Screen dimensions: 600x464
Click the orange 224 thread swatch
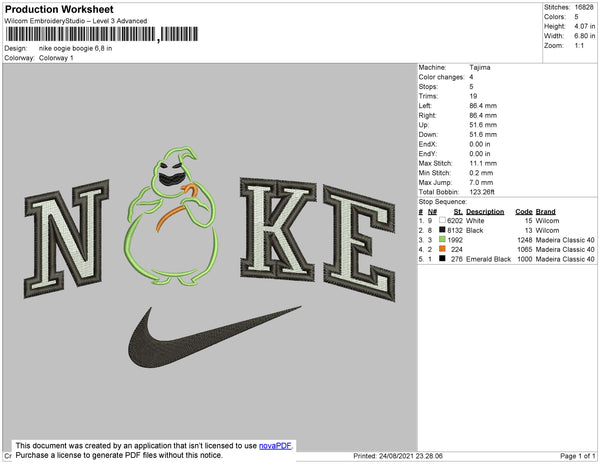point(442,249)
